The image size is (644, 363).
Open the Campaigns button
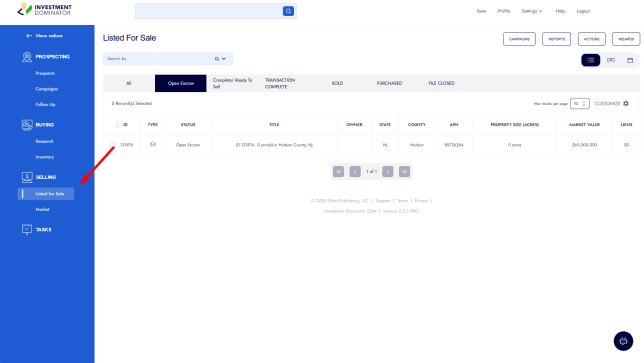519,39
